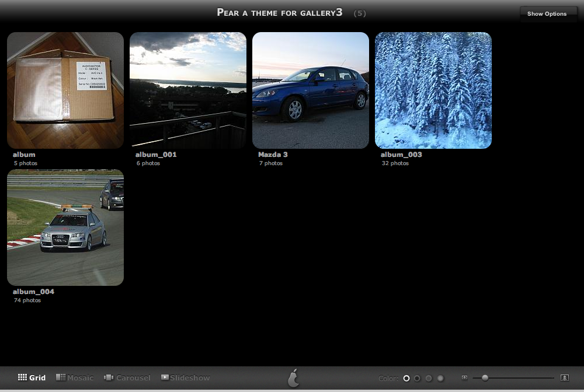Click the small thumbnail size icon
Viewport: 584px width, 392px height.
pyautogui.click(x=464, y=377)
